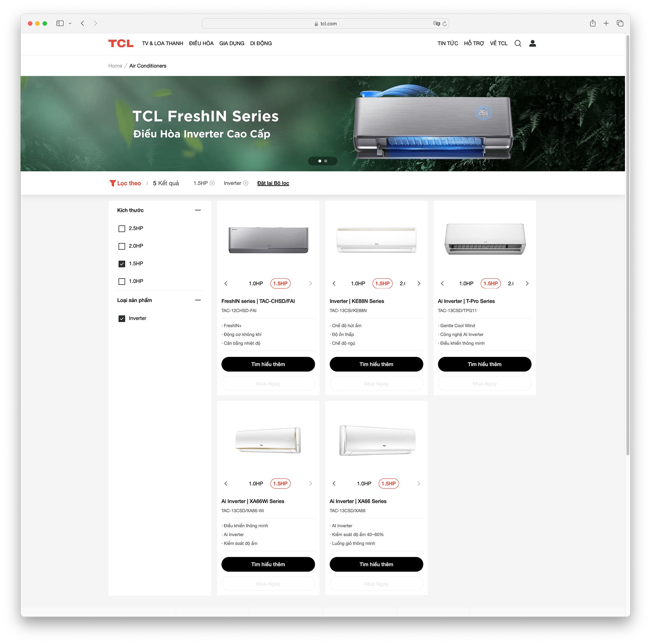Enable the 2.5HP size checkbox

121,228
